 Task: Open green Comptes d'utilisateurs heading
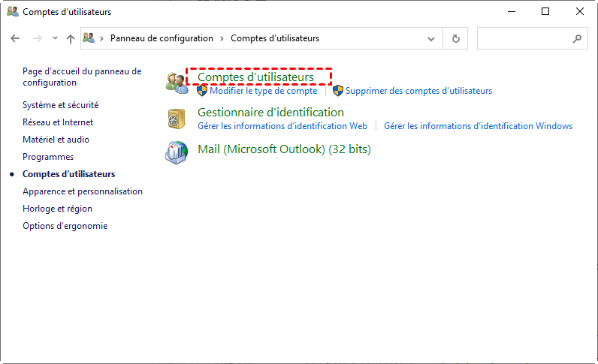click(x=256, y=77)
